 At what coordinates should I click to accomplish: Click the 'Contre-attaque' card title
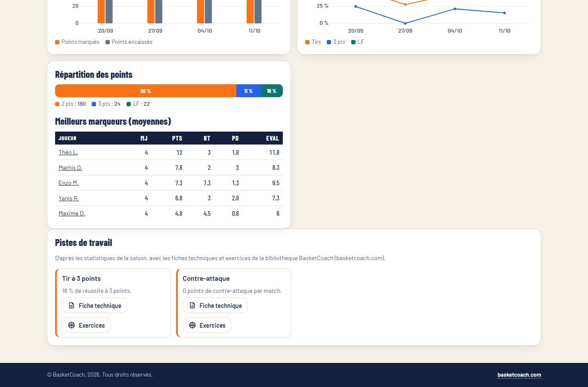(x=206, y=279)
